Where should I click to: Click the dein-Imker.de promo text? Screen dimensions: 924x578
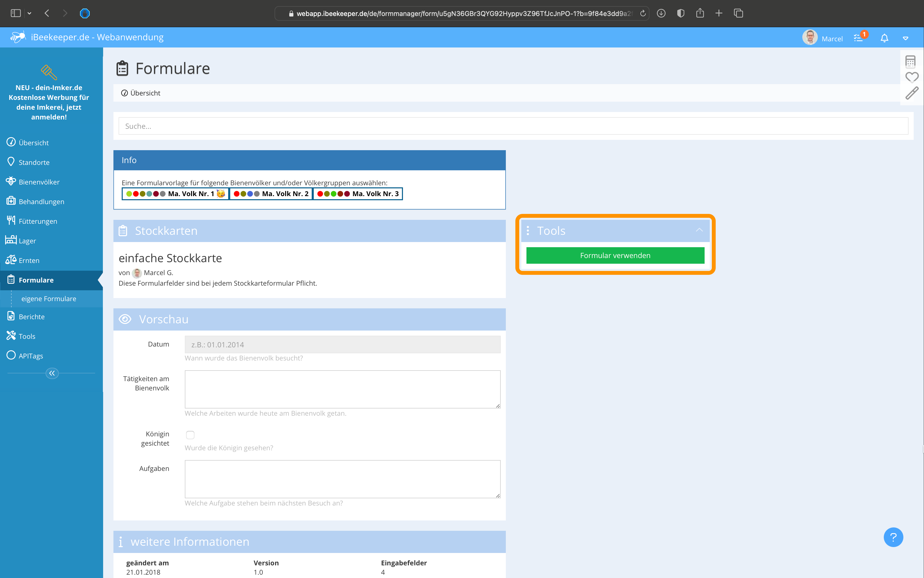[49, 102]
